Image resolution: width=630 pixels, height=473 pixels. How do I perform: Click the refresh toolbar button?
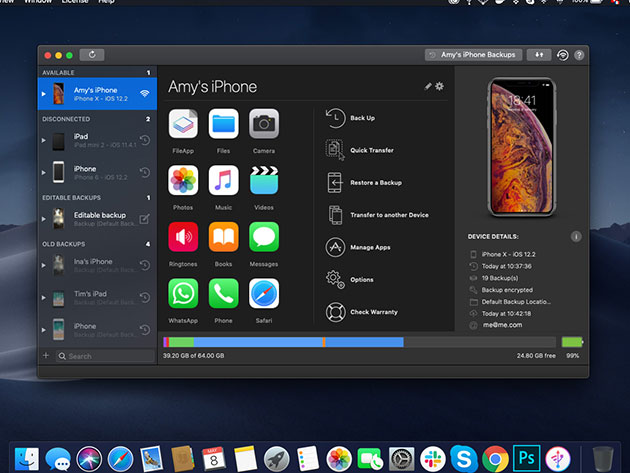(x=92, y=55)
